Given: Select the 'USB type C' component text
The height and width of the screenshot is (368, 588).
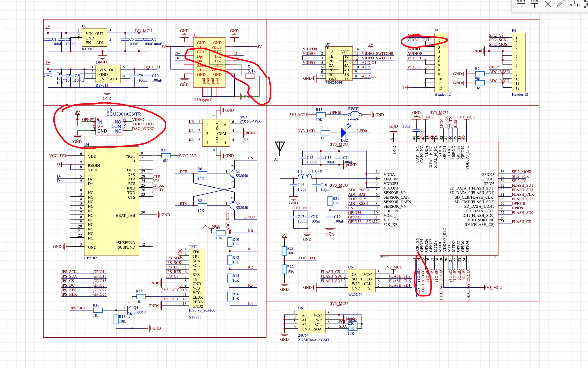Looking at the screenshot, I should pos(203,100).
